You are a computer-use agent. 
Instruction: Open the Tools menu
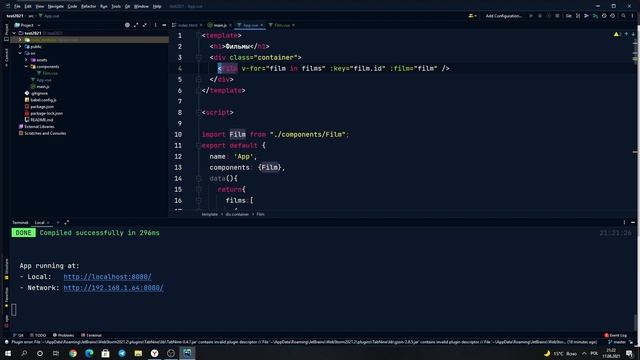coord(116,6)
